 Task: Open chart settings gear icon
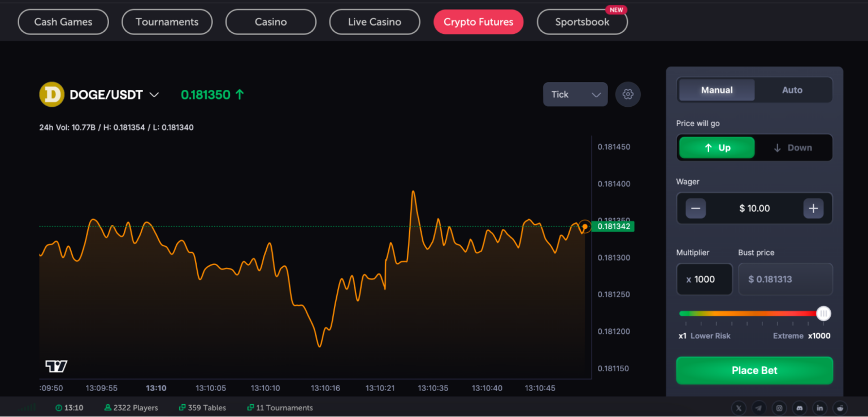click(628, 94)
